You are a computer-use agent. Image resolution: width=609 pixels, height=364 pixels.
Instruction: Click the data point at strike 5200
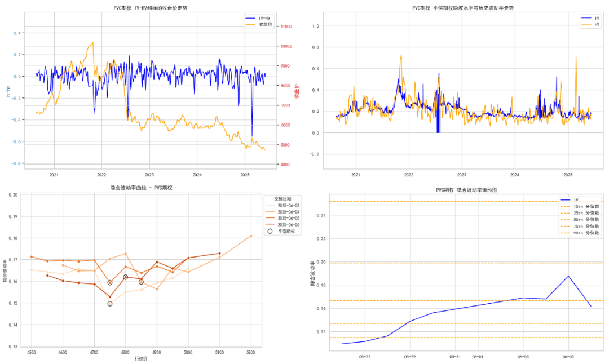(251, 236)
